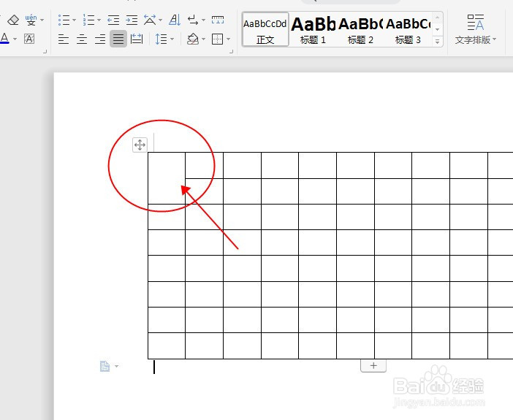Apply the 标题 3 heading style

pyautogui.click(x=408, y=30)
